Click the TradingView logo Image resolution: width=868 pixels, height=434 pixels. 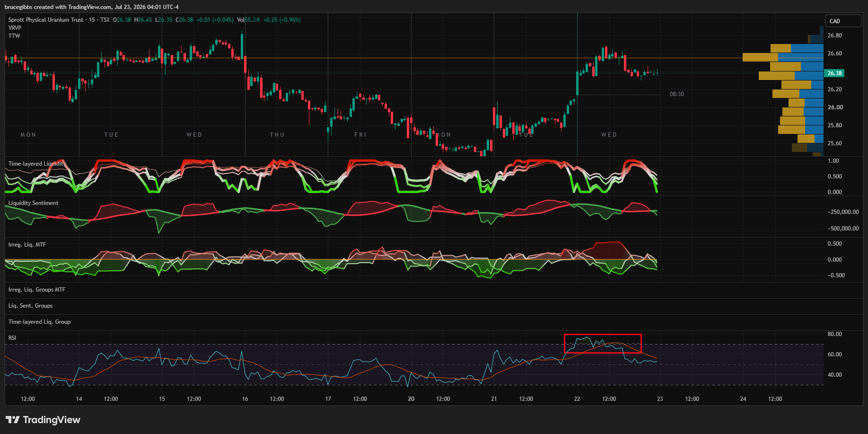click(43, 420)
